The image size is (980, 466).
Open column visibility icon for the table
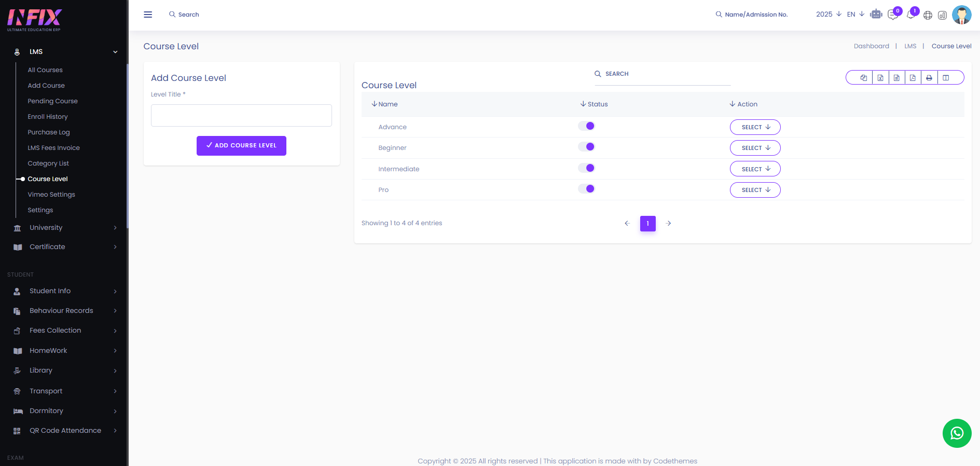(946, 78)
